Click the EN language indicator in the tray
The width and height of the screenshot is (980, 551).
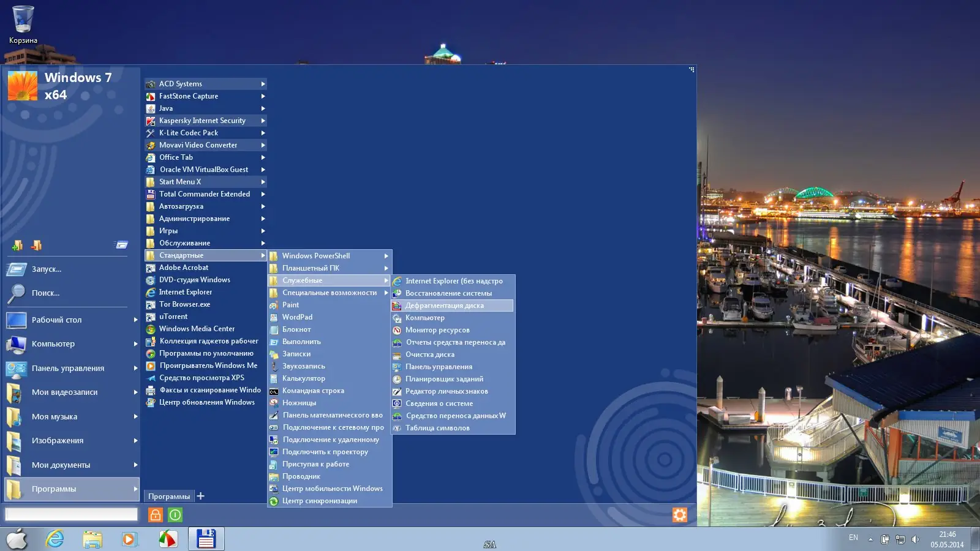[x=853, y=538]
